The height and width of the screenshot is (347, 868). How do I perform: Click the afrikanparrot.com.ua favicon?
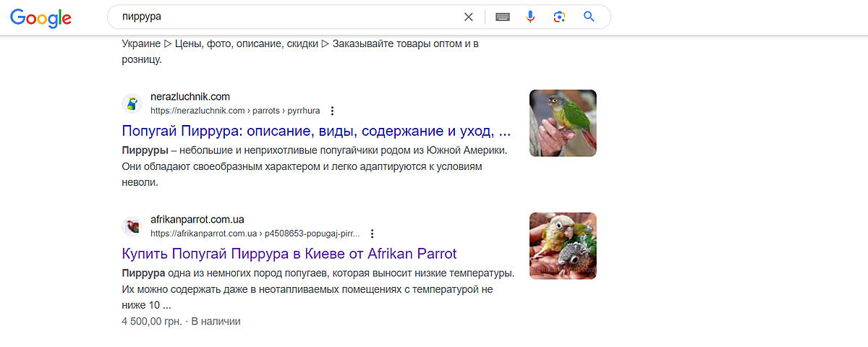click(x=132, y=226)
